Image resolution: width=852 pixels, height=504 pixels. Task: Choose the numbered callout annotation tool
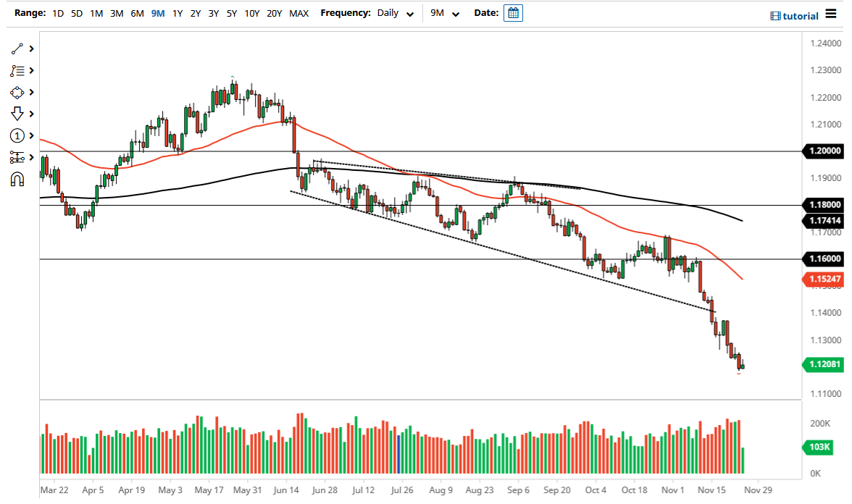(x=17, y=135)
